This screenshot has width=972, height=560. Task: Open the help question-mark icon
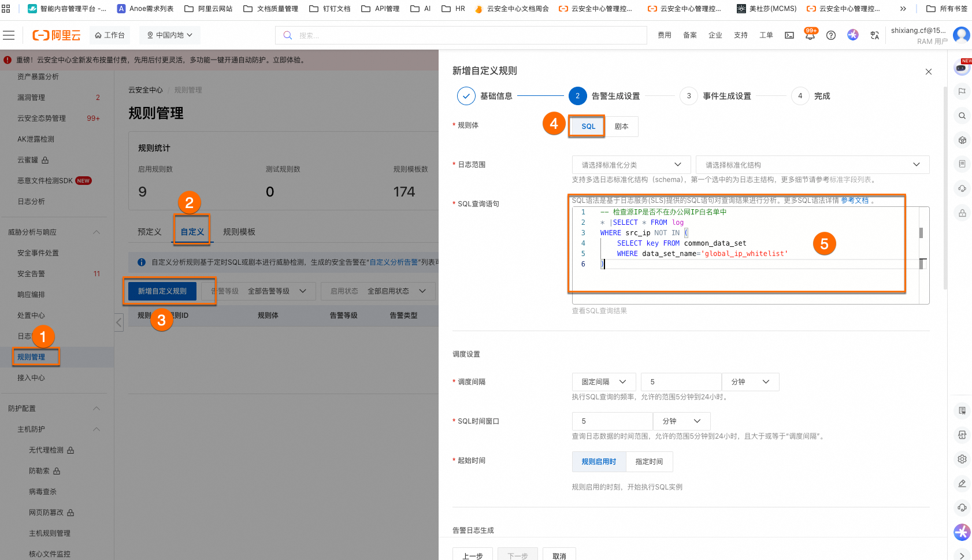(831, 35)
